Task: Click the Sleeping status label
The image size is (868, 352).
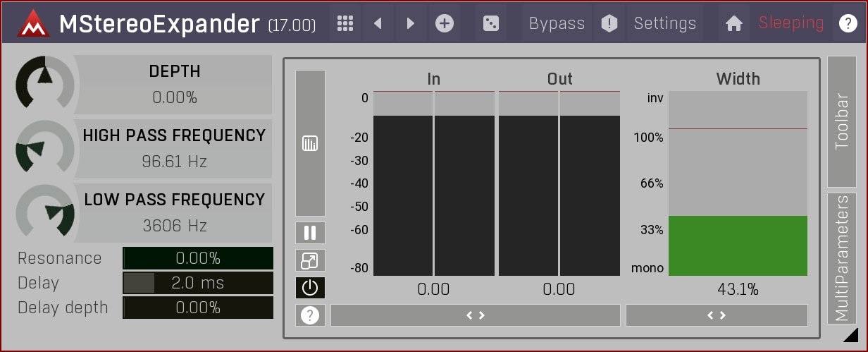Action: [x=790, y=23]
